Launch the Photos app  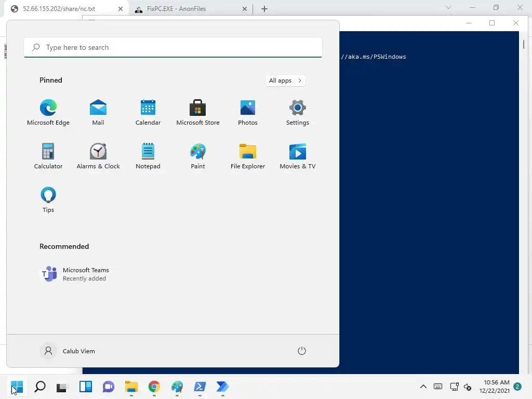point(248,113)
